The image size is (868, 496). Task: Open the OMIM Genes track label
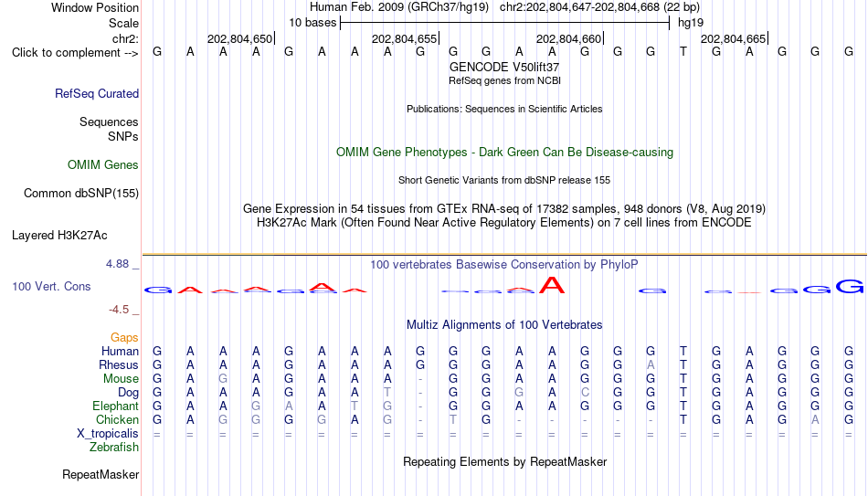(x=103, y=165)
